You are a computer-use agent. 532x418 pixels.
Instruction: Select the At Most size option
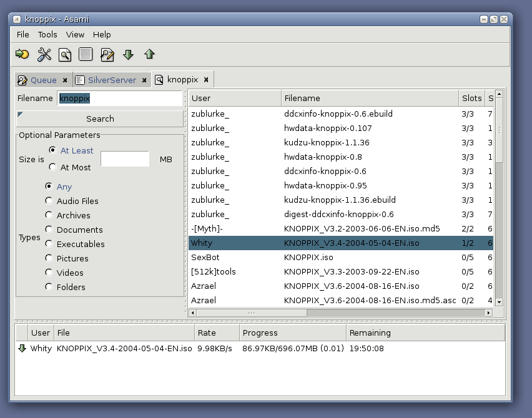(52, 167)
